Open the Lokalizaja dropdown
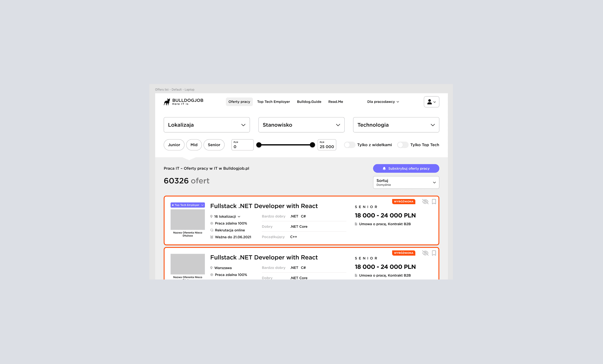Viewport: 603px width, 364px height. (206, 125)
